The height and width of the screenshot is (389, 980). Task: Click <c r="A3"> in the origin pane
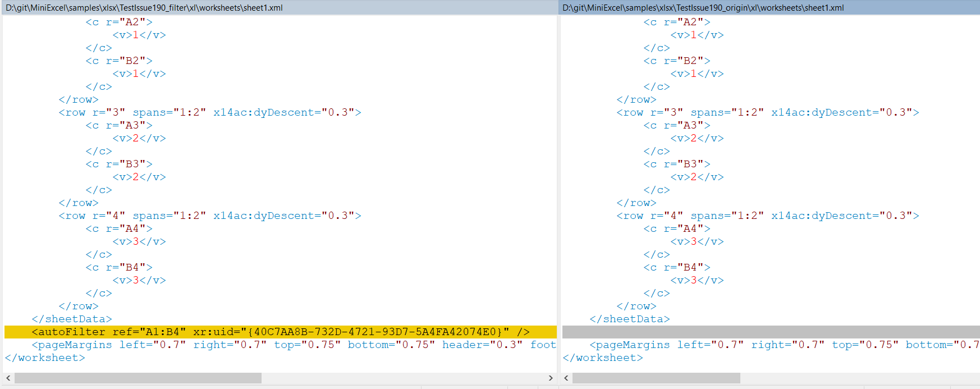coord(677,125)
